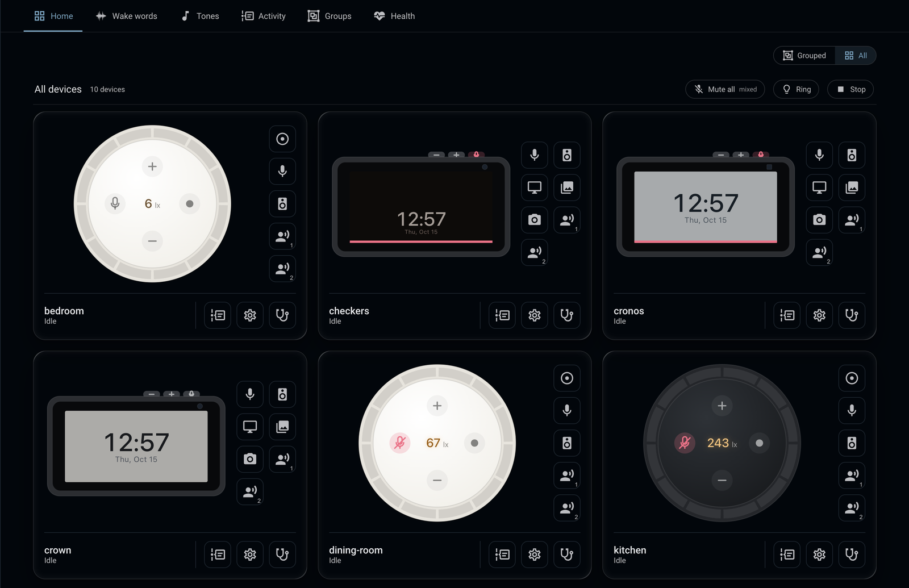Click kitchen record-target icon

[x=852, y=378]
